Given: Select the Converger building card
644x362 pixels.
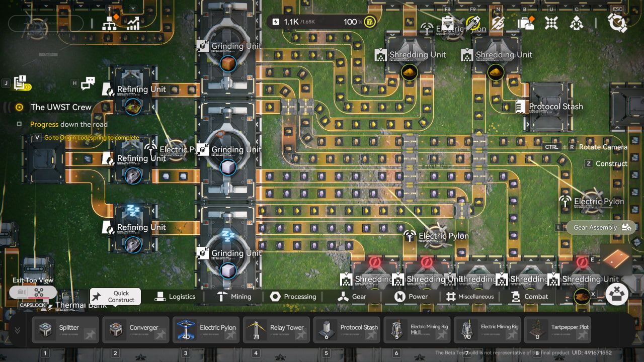Looking at the screenshot, I should pyautogui.click(x=136, y=330).
